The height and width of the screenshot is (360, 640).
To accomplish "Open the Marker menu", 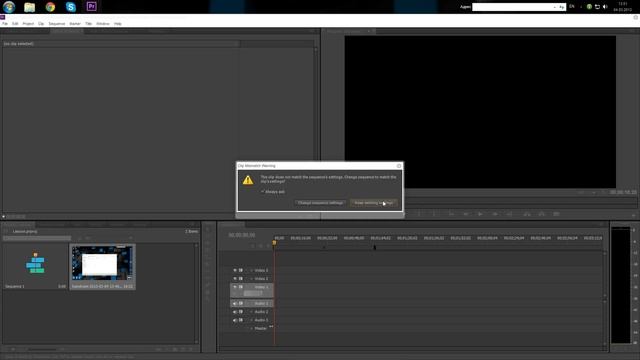I will [x=75, y=24].
